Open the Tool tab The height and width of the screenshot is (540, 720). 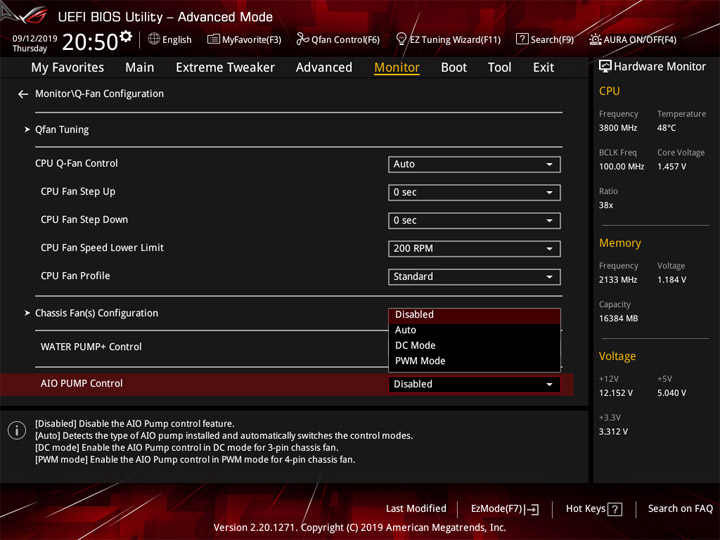click(x=499, y=68)
